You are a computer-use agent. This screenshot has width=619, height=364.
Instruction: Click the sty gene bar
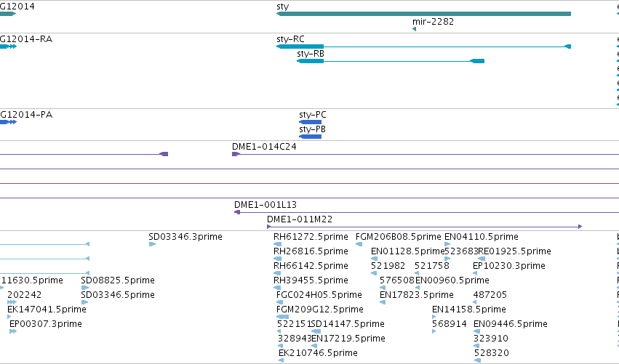click(423, 14)
